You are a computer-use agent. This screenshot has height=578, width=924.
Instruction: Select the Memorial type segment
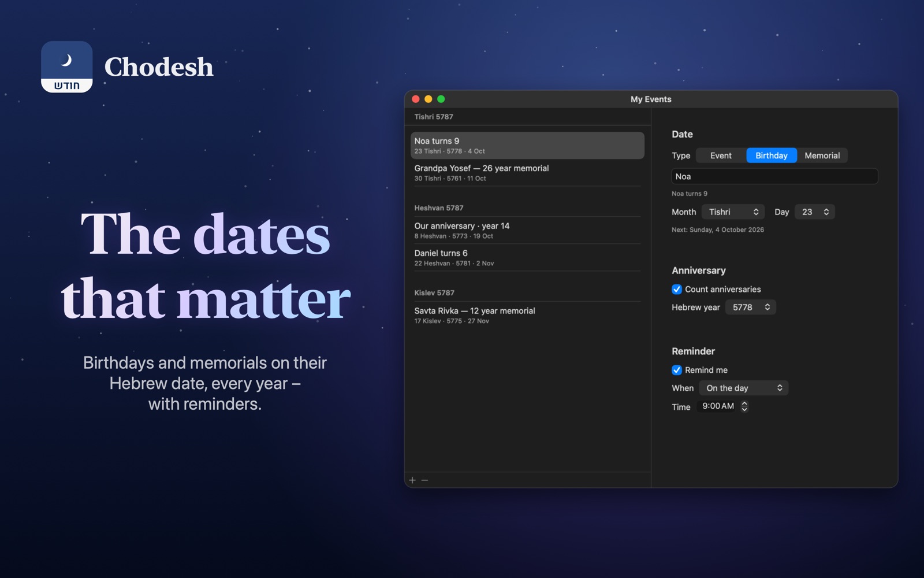pyautogui.click(x=822, y=155)
